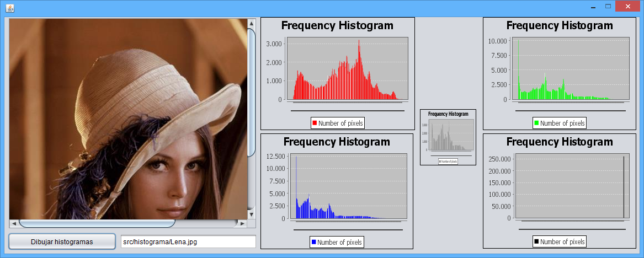Click the green histogram chart plot
Viewport: 644px width, 258px height.
click(571, 68)
